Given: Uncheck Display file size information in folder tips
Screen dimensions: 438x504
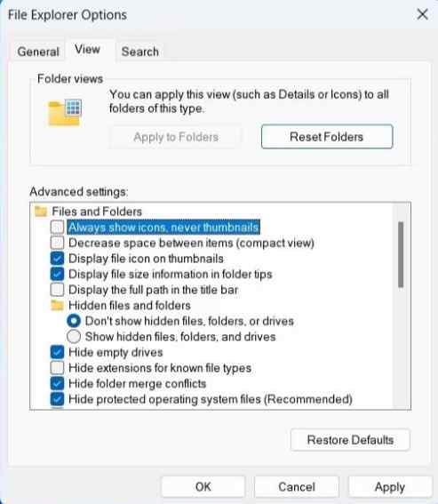Looking at the screenshot, I should pyautogui.click(x=57, y=274).
